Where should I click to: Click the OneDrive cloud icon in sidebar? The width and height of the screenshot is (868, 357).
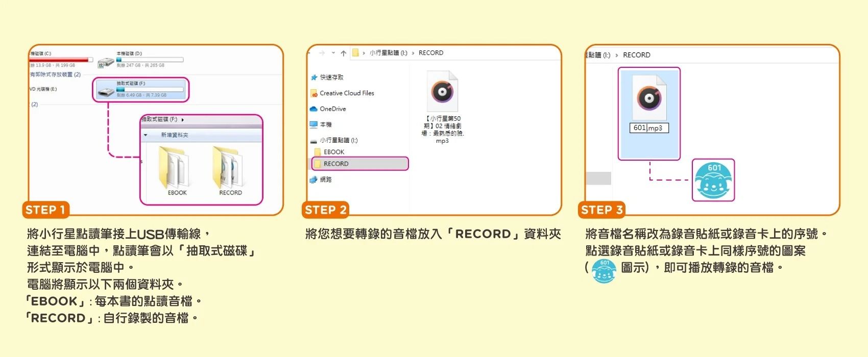coord(314,109)
